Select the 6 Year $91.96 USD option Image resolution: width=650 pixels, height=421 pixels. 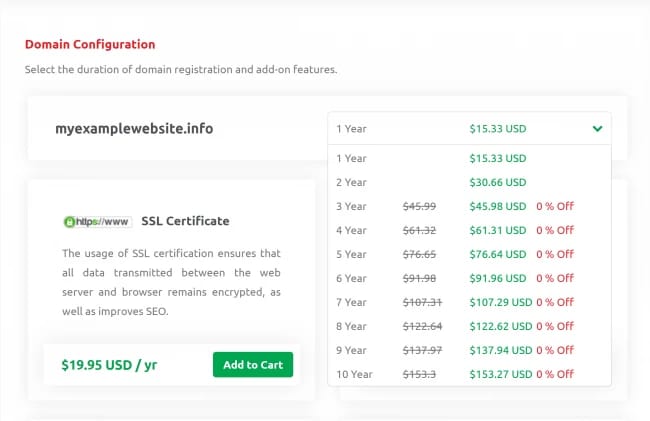(469, 278)
